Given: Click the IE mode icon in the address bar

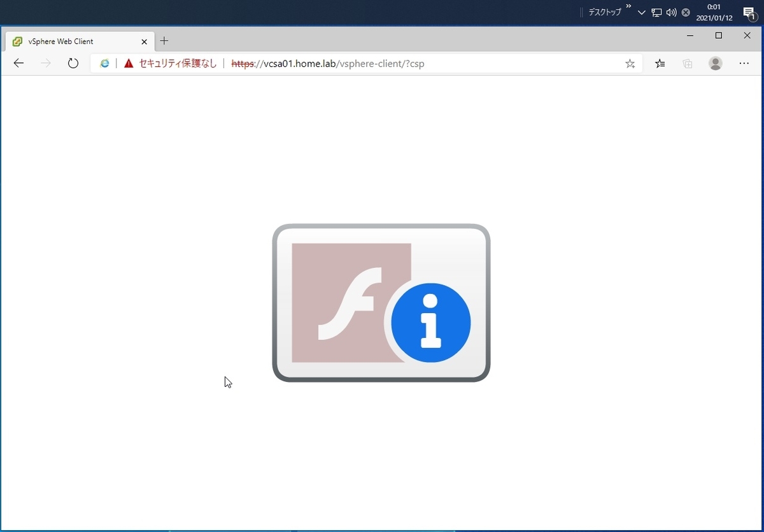Looking at the screenshot, I should tap(104, 63).
